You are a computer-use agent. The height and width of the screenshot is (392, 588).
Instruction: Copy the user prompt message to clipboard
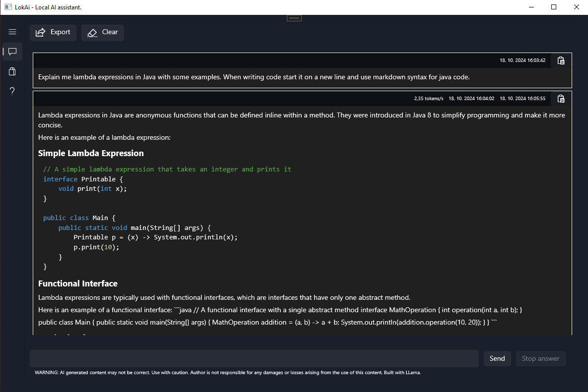pos(561,60)
